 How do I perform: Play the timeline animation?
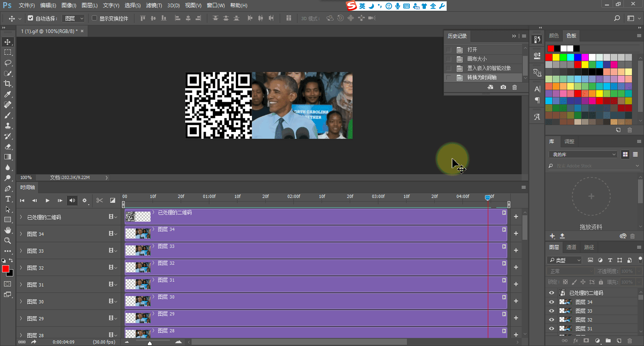pos(47,200)
